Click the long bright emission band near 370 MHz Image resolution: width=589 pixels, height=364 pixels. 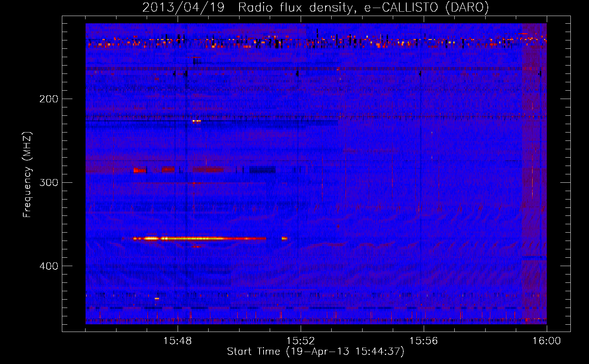[199, 239]
